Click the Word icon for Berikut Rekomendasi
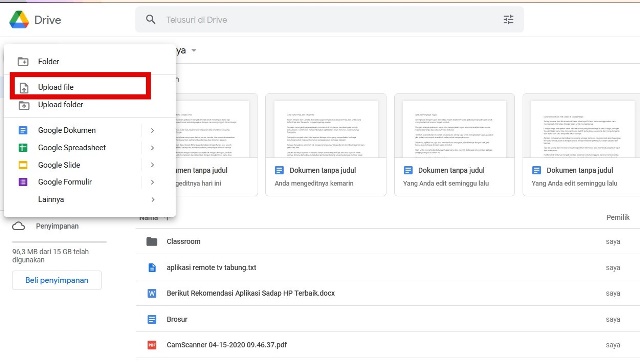640x364 pixels. coord(152,293)
